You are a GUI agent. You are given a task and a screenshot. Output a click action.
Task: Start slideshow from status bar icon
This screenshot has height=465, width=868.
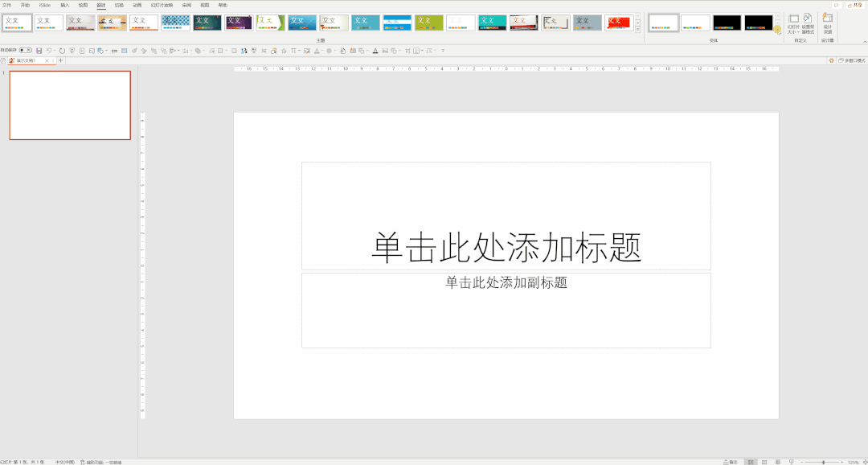point(791,462)
